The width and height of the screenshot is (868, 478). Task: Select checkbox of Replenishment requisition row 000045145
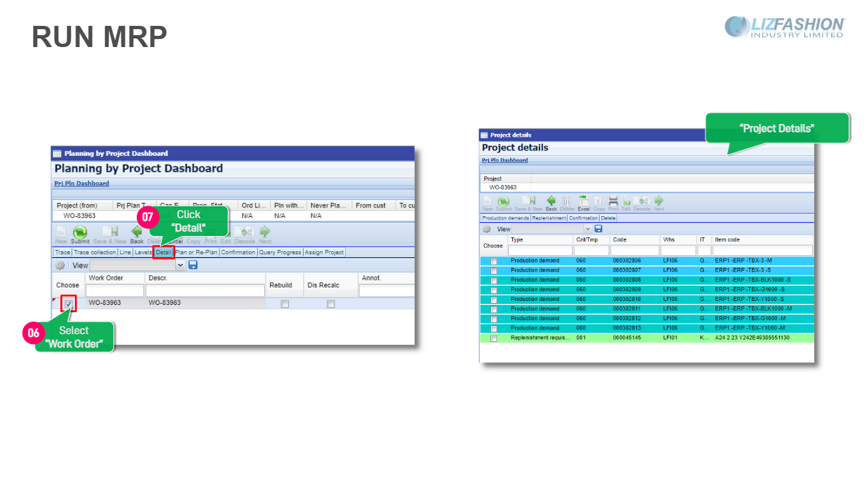[493, 338]
